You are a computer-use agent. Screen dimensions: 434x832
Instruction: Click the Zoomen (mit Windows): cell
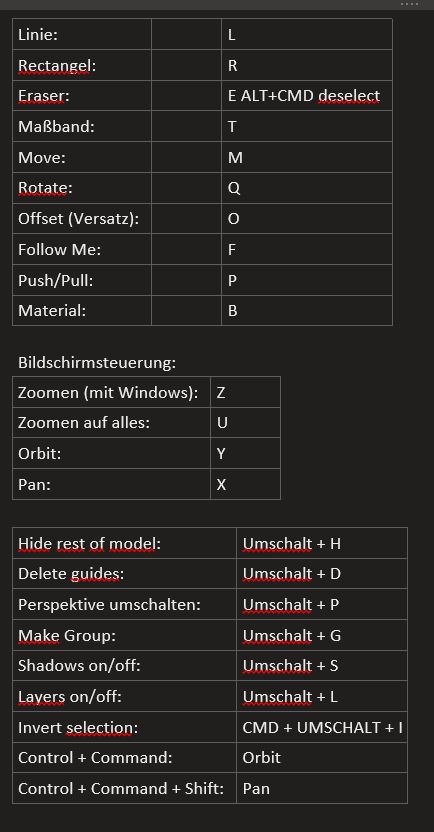coord(111,392)
